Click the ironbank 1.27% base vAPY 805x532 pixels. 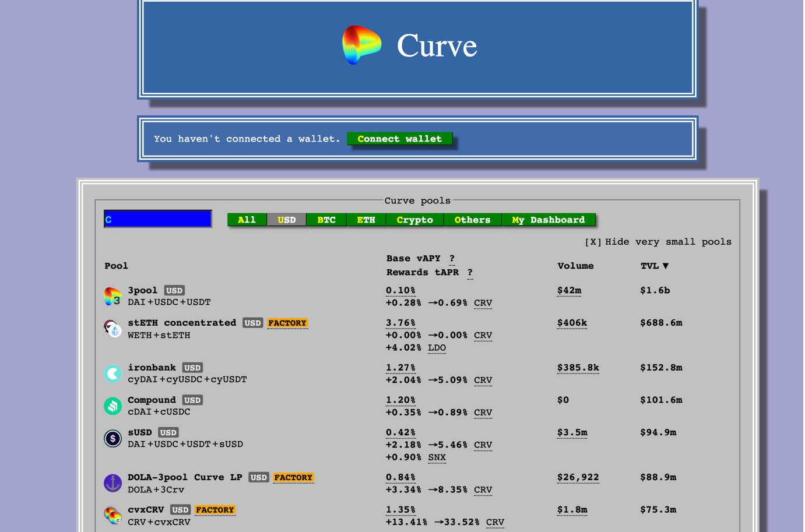pyautogui.click(x=400, y=368)
